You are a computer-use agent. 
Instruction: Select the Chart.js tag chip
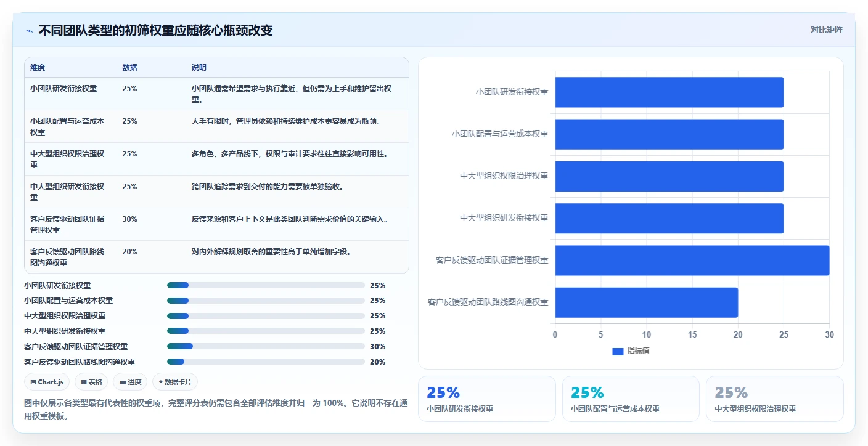click(x=47, y=382)
